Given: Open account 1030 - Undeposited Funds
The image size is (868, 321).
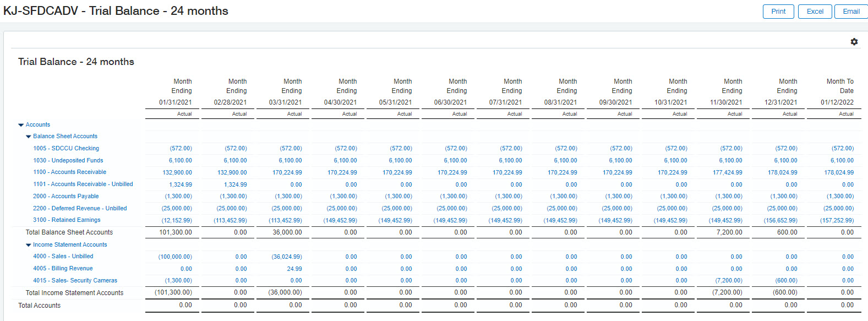Looking at the screenshot, I should [68, 161].
